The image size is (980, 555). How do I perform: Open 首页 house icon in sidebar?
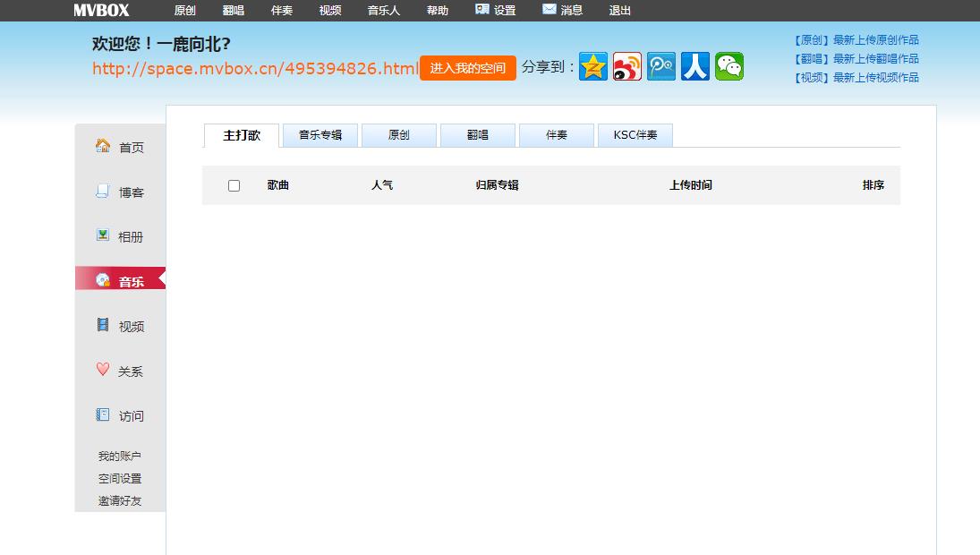pyautogui.click(x=103, y=146)
